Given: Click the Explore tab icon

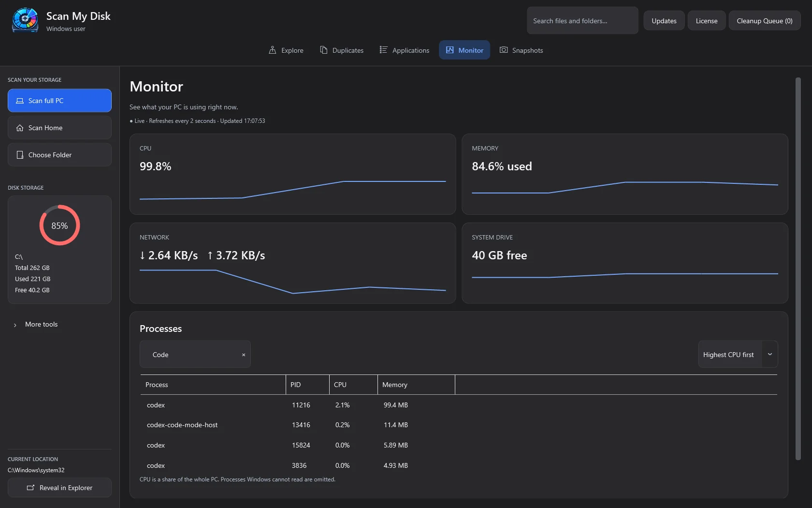Looking at the screenshot, I should coord(273,50).
